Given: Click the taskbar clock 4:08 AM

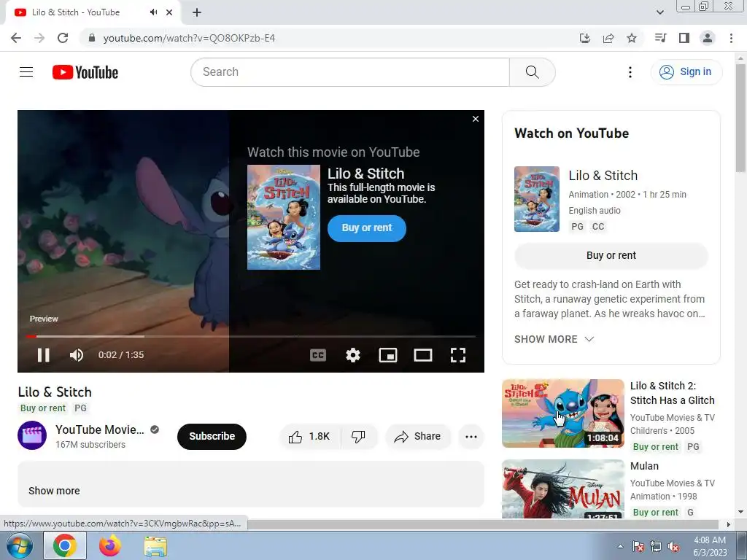Looking at the screenshot, I should pos(710,540).
